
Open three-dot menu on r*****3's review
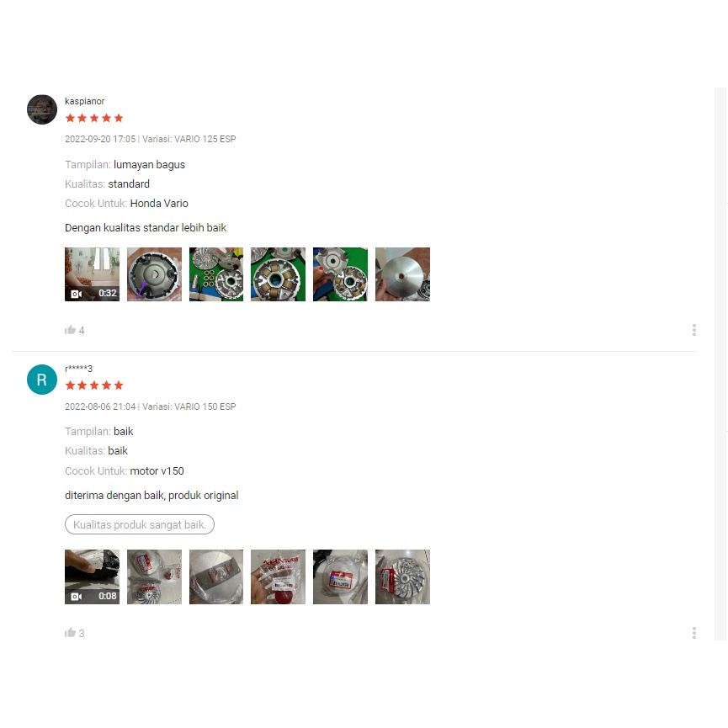694,633
